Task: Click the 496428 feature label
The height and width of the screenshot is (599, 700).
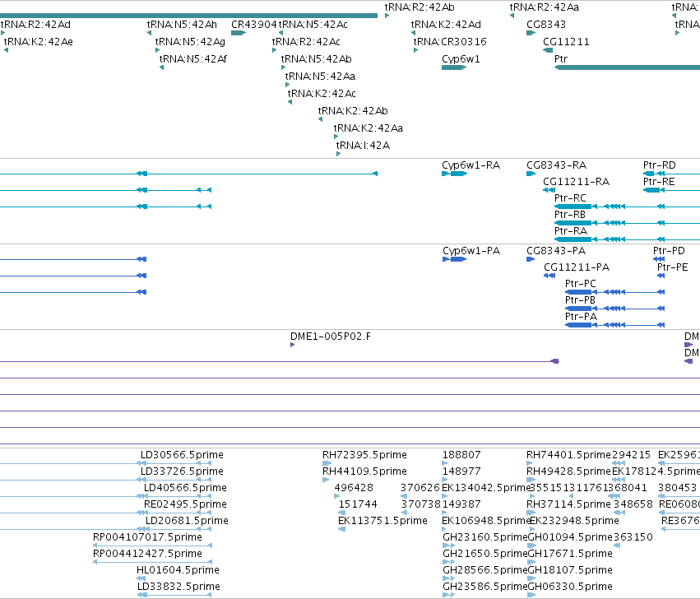Action: tap(354, 488)
